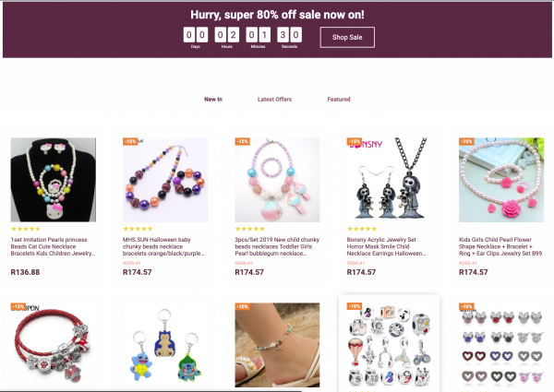The width and height of the screenshot is (554, 392).
Task: View the Minnie heart earrings product image
Action: click(x=501, y=345)
